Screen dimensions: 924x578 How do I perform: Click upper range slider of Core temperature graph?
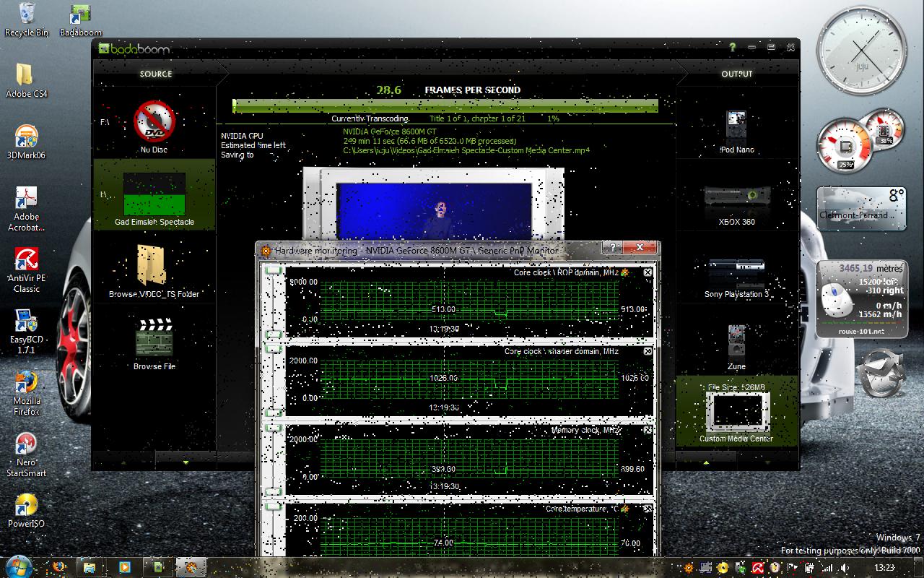pos(274,506)
